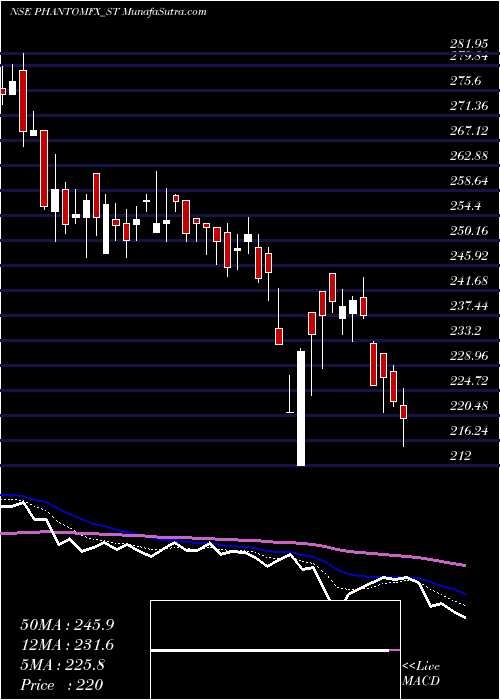Click the 254.4 price label

(x=466, y=206)
